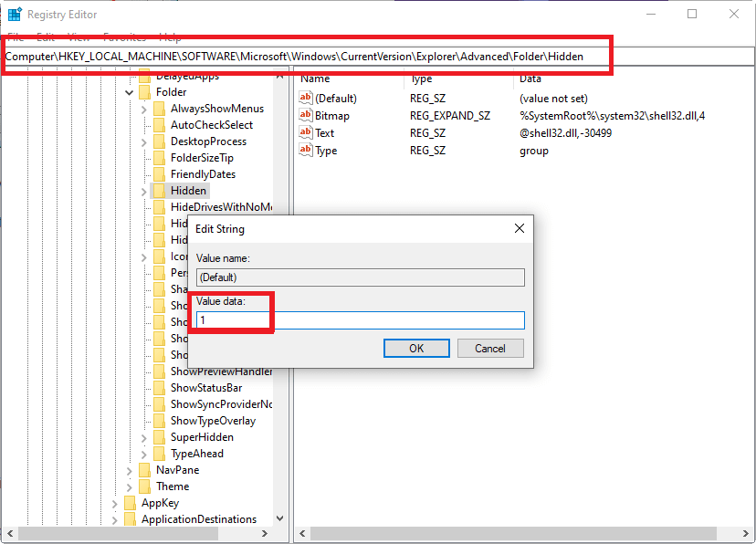Click tree pane scroll-down arrow
The image size is (756, 544).
[279, 518]
